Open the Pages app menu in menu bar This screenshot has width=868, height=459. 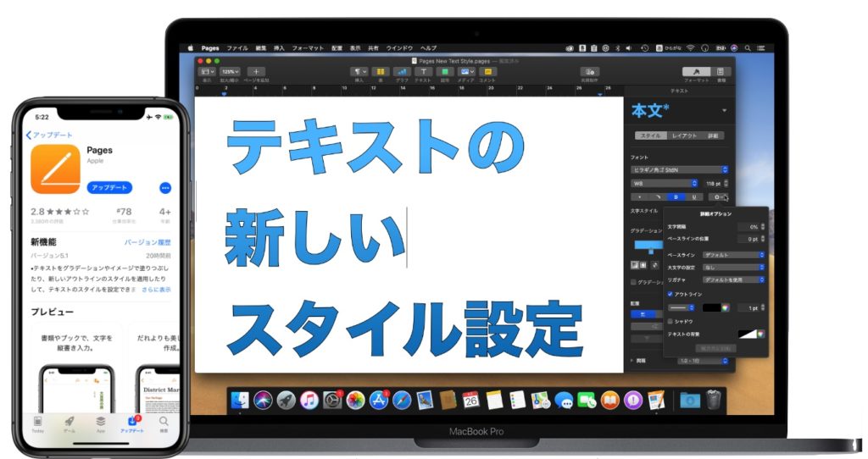pos(210,48)
